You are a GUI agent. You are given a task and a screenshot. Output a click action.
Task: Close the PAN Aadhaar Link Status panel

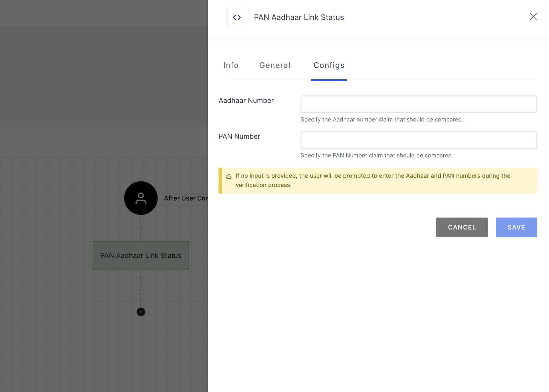click(533, 17)
